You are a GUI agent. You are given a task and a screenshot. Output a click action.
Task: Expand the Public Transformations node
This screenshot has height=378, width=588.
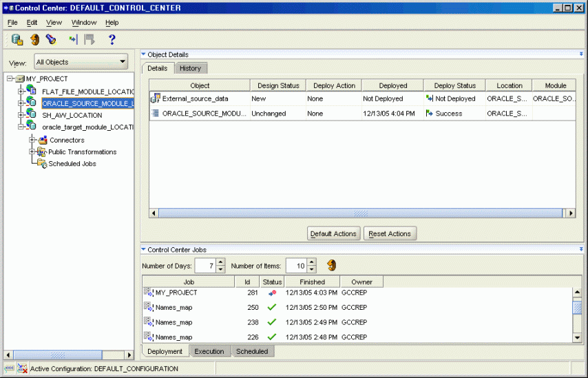(32, 151)
